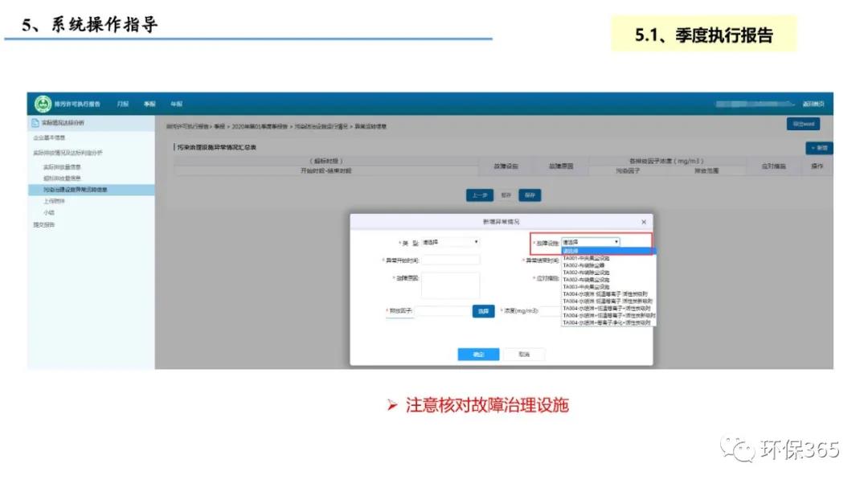Image resolution: width=868 pixels, height=488 pixels.
Task: Open the 月报 tab in top navigation
Action: [x=122, y=105]
